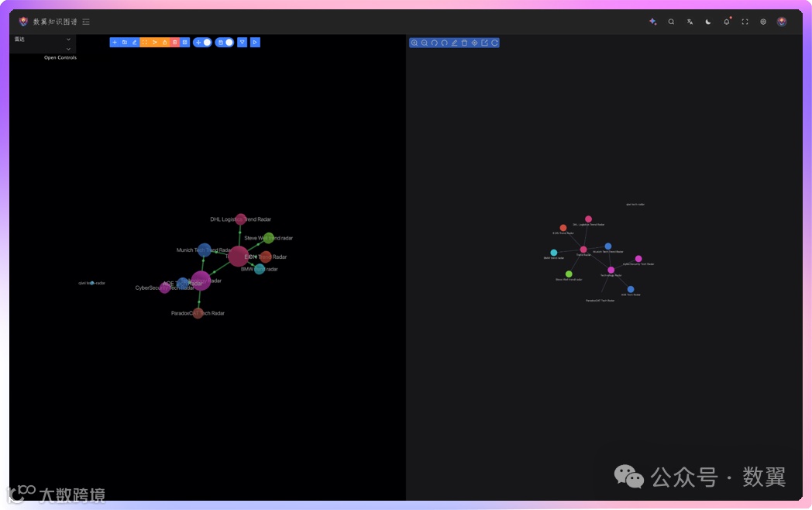The image size is (812, 510).
Task: Select the DHL Logistics Trend Radar node in left graph
Action: tap(241, 219)
